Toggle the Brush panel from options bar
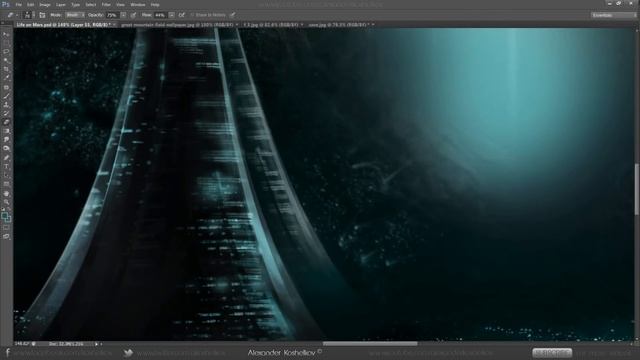This screenshot has height=360, width=640. [42, 15]
